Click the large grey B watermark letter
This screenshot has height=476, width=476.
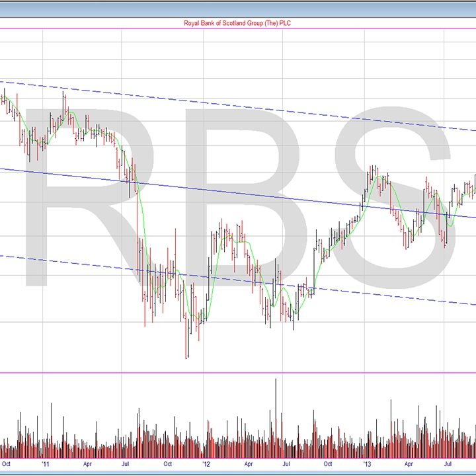coord(218,132)
